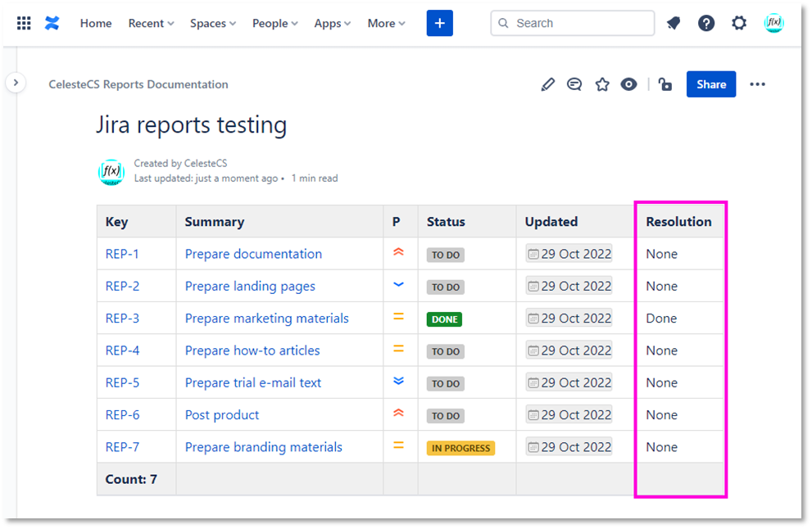Star this page as favorite

coord(601,84)
